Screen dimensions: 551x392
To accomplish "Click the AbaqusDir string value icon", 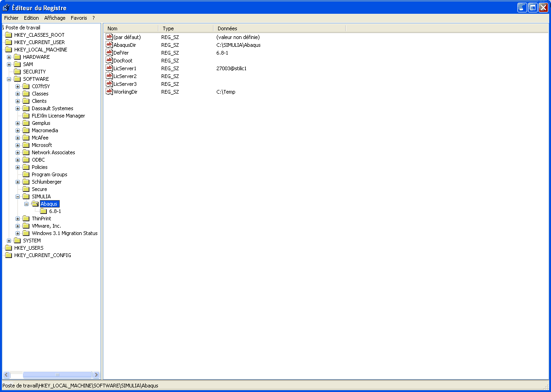I will (109, 45).
